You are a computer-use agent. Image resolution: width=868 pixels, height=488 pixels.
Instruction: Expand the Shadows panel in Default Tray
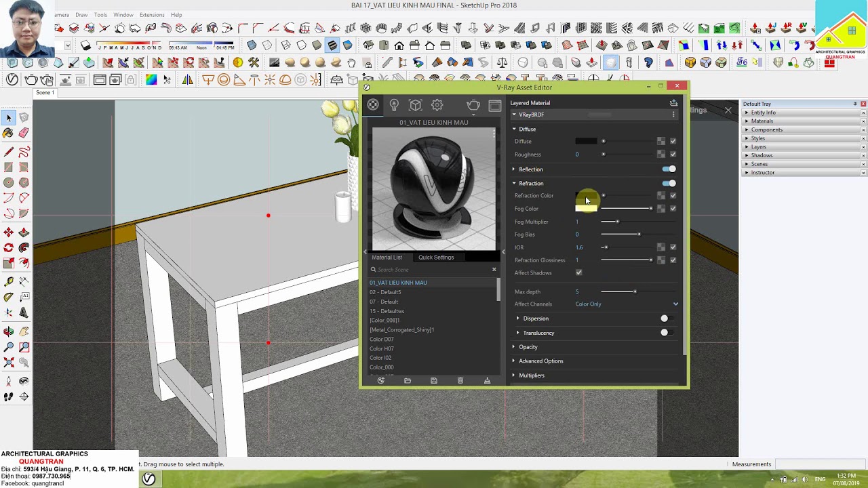(762, 155)
